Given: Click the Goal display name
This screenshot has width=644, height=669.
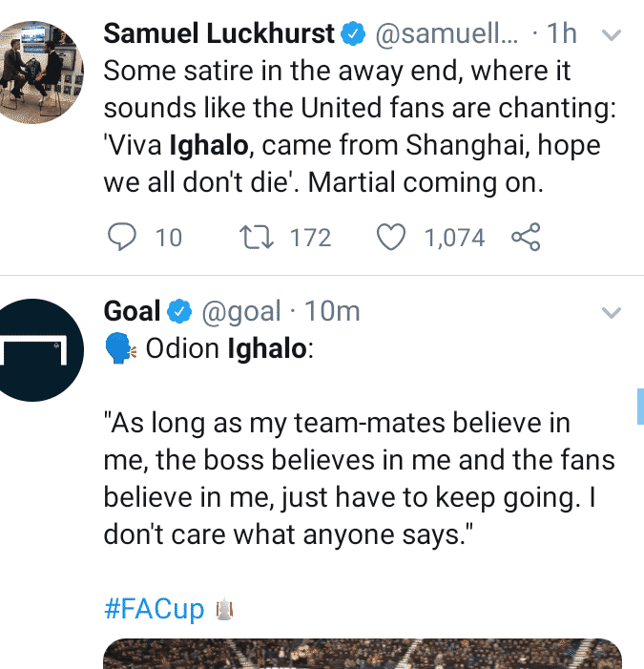Looking at the screenshot, I should [x=132, y=311].
